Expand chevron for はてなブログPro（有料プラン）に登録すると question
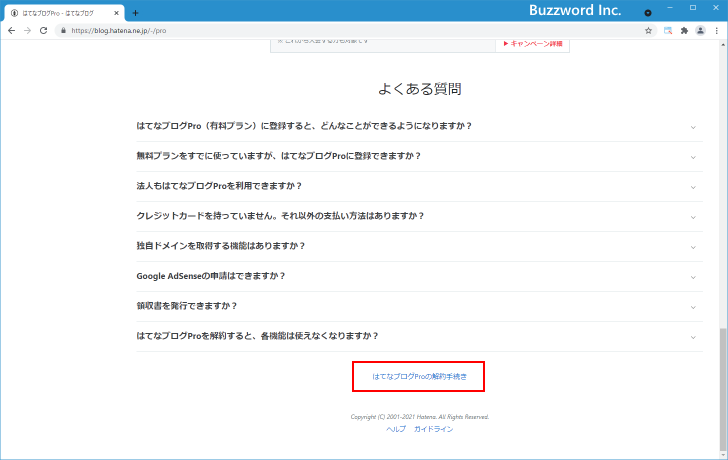Viewport: 728px width, 460px height. coord(693,127)
